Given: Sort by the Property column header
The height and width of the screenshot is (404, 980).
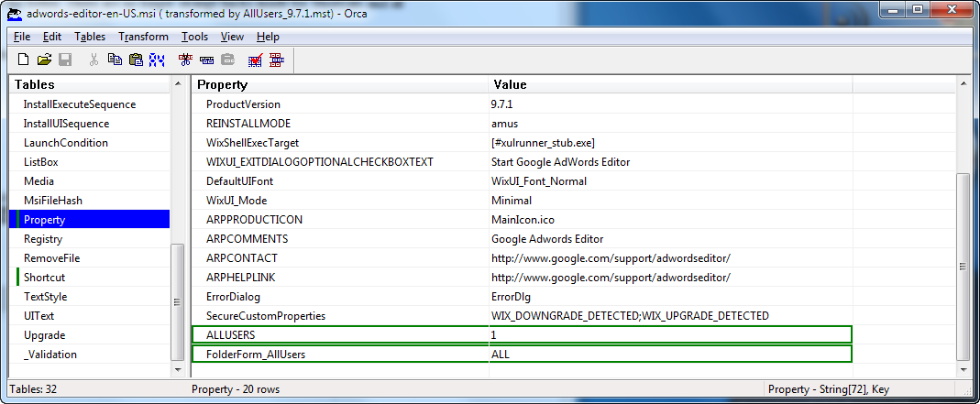Looking at the screenshot, I should [340, 84].
